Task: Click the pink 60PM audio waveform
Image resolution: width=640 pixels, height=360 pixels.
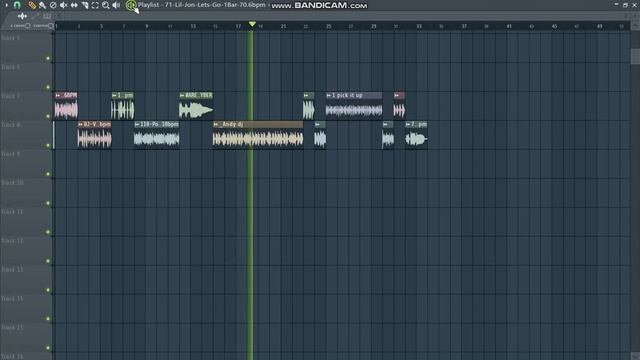Action: (66, 110)
